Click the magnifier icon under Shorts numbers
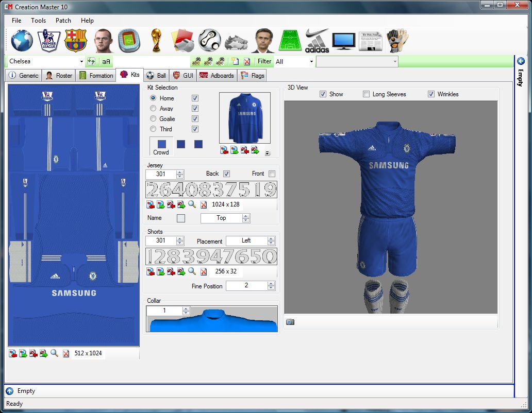This screenshot has width=532, height=413. [192, 271]
